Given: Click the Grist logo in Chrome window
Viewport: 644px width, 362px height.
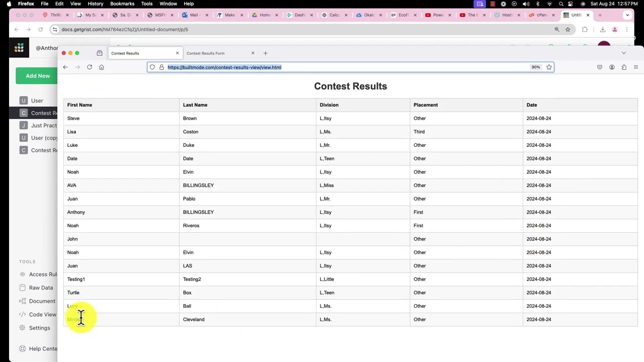Looking at the screenshot, I should pyautogui.click(x=19, y=48).
